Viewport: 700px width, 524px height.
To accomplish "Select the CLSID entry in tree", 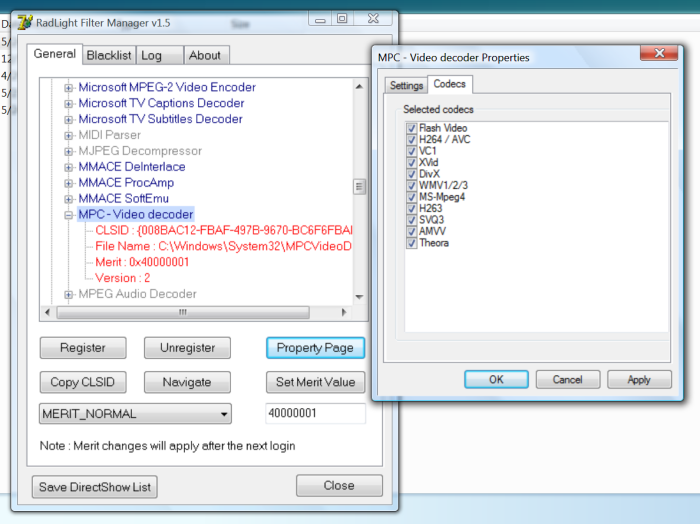I will tap(224, 230).
